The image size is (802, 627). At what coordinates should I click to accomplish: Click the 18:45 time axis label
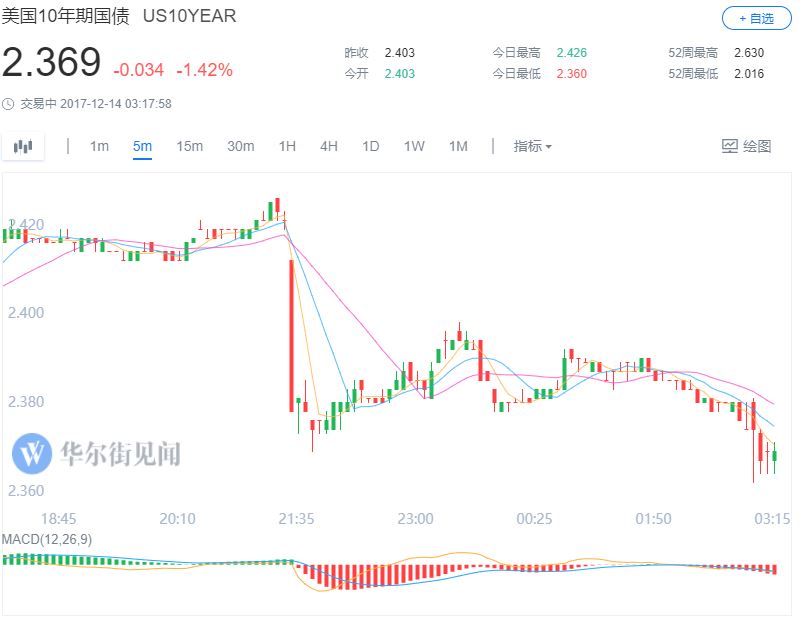pyautogui.click(x=58, y=520)
